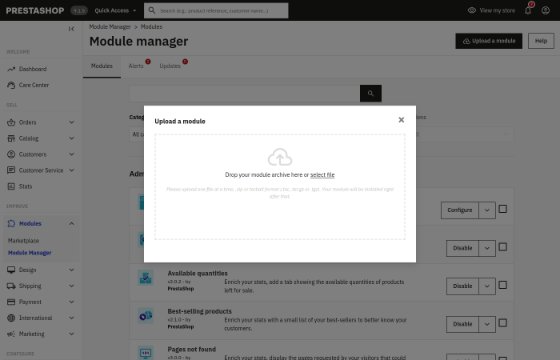
Task: Click the Catalog store icon
Action: click(x=11, y=138)
